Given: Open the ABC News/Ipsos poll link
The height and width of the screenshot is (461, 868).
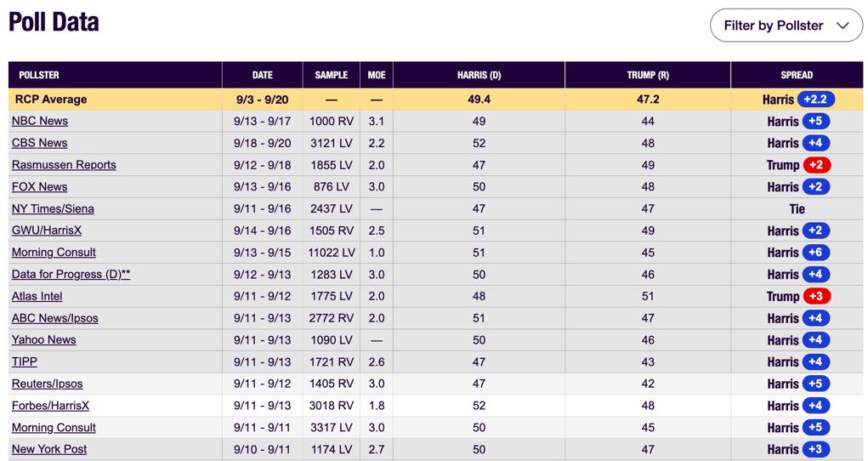Looking at the screenshot, I should click(54, 319).
